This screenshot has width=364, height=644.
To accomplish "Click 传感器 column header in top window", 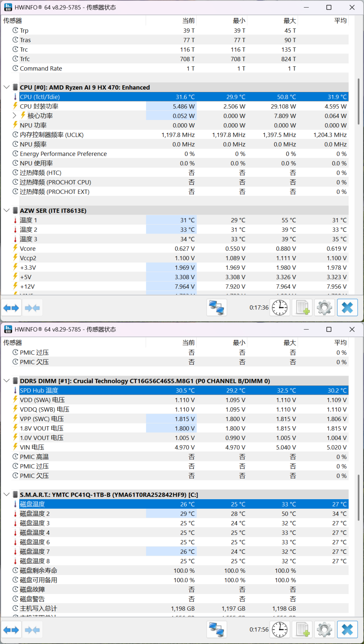I will pyautogui.click(x=74, y=20).
